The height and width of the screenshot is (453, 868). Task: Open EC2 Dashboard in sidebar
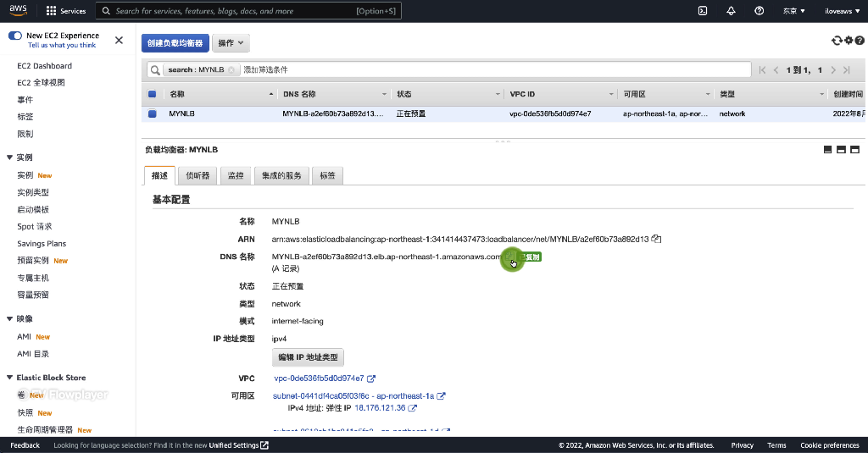pyautogui.click(x=44, y=66)
